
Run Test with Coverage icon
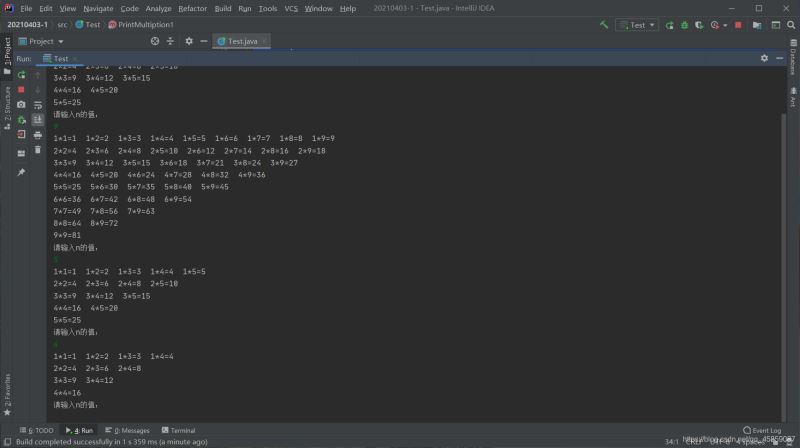coord(699,25)
